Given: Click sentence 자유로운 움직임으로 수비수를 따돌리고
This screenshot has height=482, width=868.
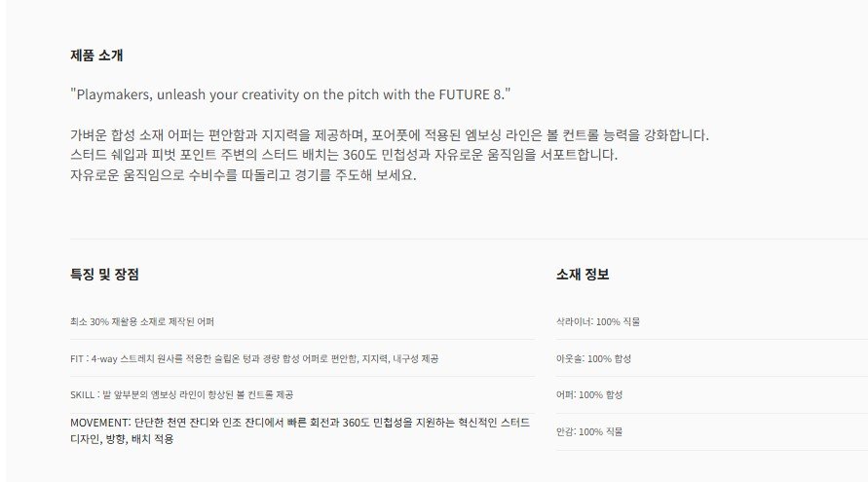Looking at the screenshot, I should point(243,175).
